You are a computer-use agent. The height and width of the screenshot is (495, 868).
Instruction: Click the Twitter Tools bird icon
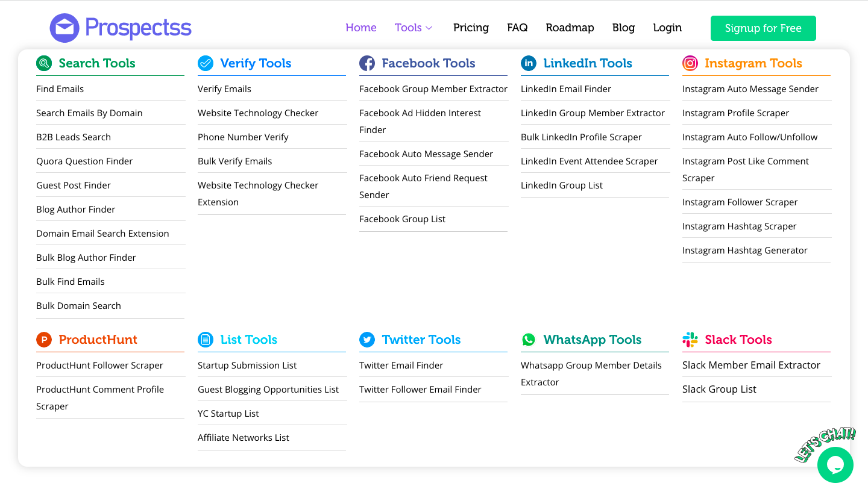(x=367, y=340)
